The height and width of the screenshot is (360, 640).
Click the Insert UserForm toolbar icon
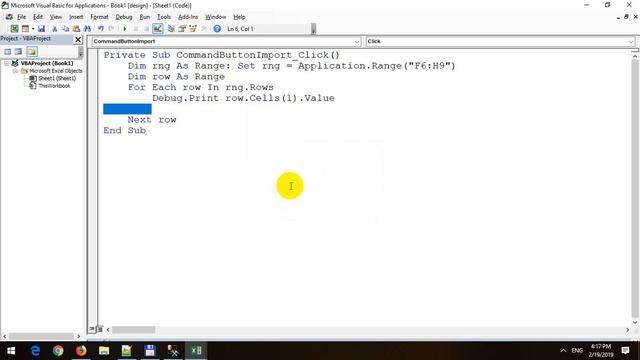pos(25,29)
